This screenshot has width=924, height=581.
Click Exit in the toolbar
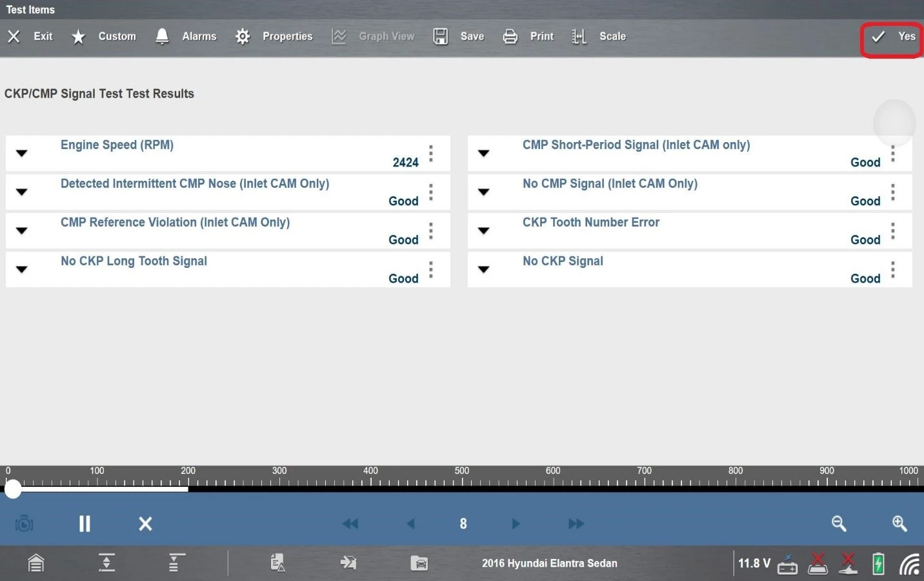coord(30,37)
